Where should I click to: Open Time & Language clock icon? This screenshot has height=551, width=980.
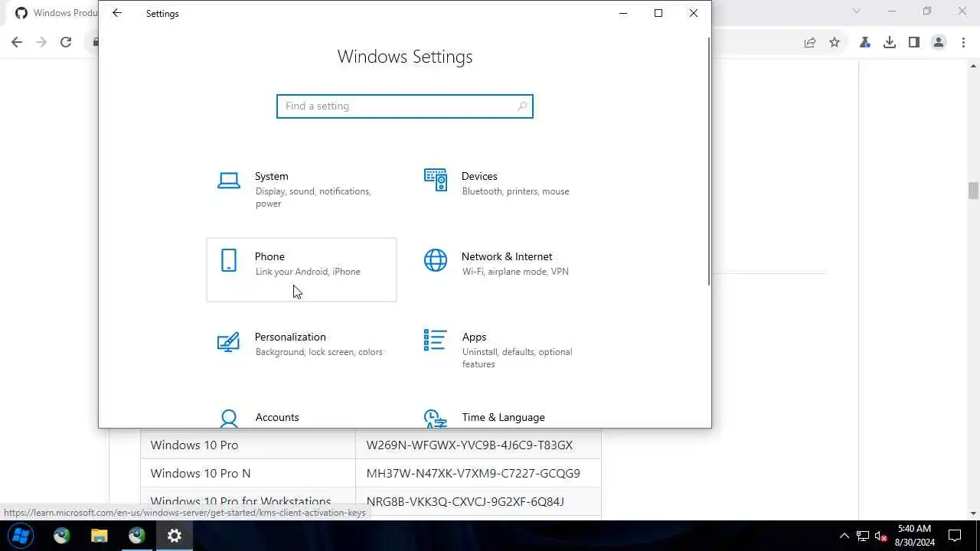point(435,419)
